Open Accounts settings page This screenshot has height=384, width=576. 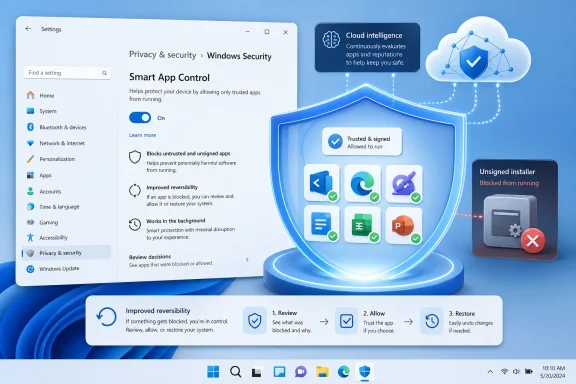[x=66, y=191]
